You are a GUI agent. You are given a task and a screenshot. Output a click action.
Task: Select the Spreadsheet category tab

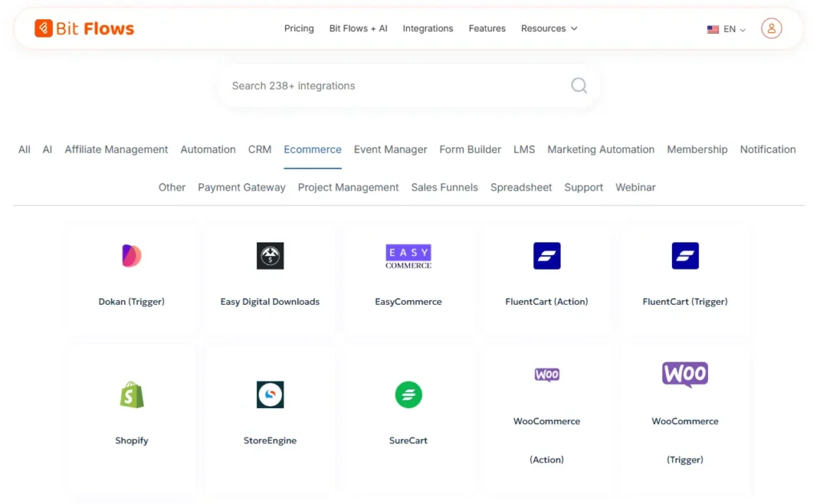pos(521,187)
